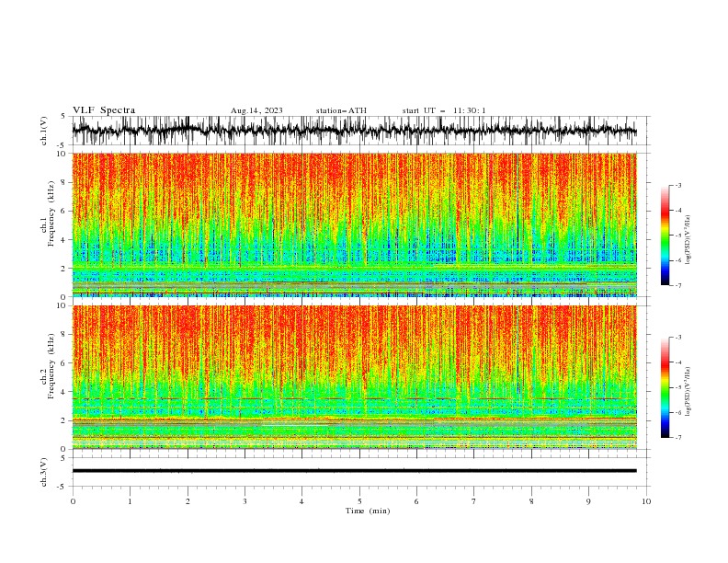This screenshot has height=563, width=728.
Task: Click time axis tick label '3'
Action: pos(245,501)
